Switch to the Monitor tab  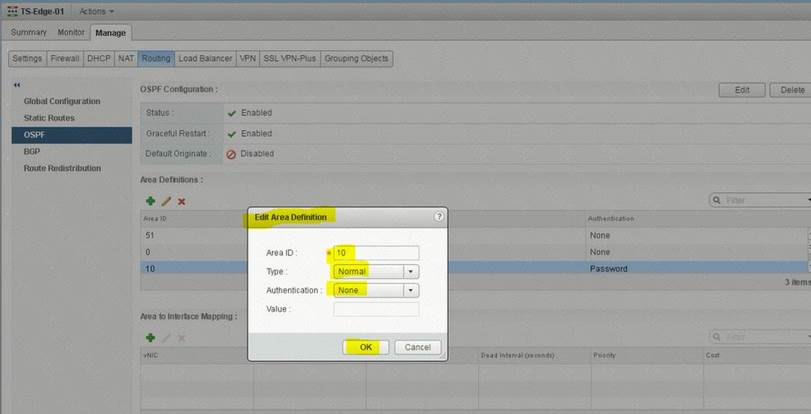[71, 32]
